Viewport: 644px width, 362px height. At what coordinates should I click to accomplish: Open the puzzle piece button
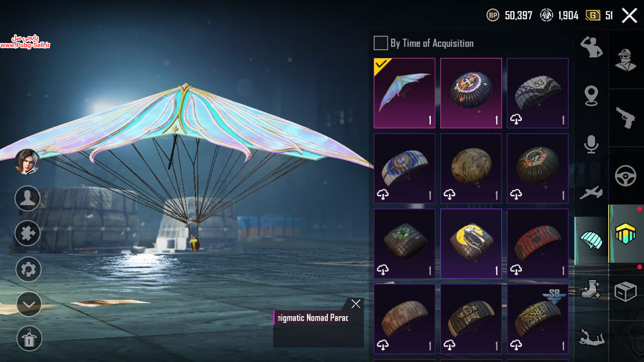(x=28, y=233)
